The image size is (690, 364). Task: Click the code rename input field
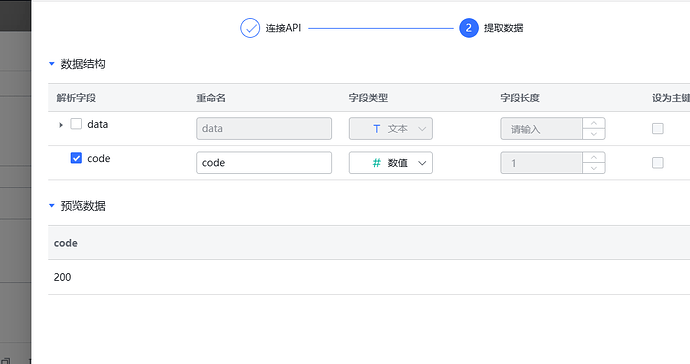264,163
